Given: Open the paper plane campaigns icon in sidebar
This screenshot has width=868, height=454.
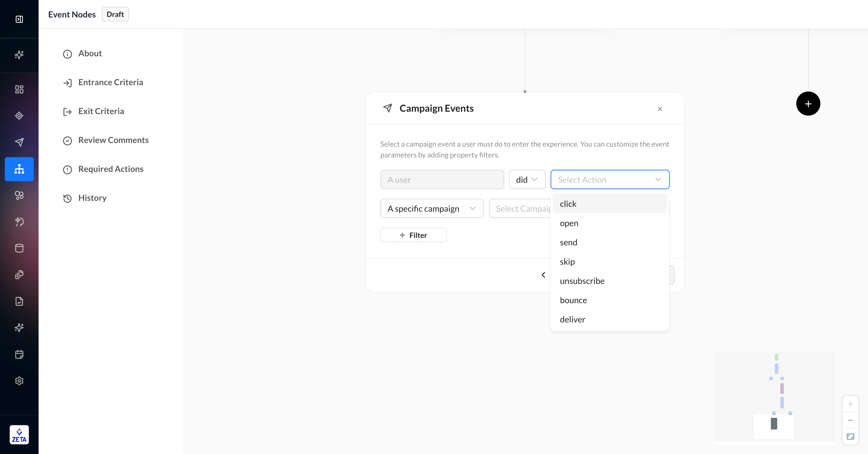Looking at the screenshot, I should point(19,142).
